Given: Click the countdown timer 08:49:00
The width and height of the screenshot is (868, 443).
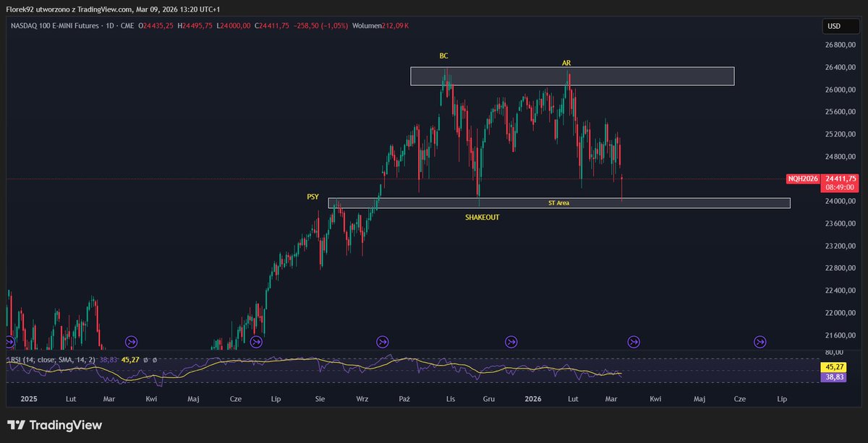Looking at the screenshot, I should (839, 186).
